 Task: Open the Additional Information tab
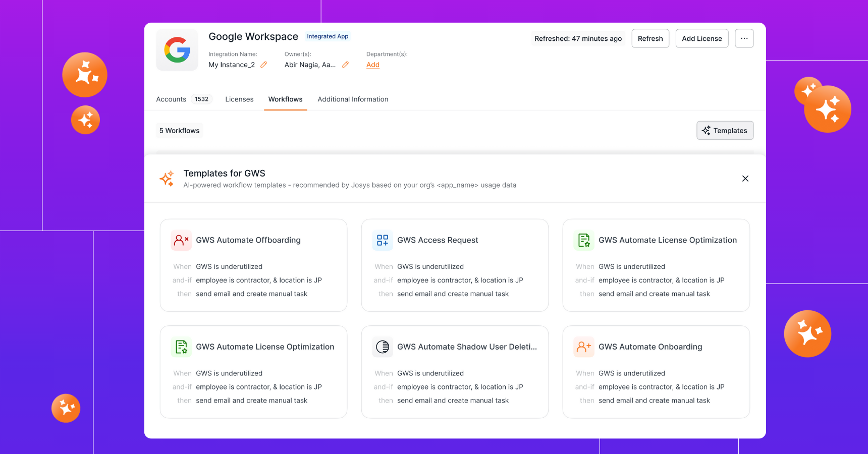[x=353, y=99]
